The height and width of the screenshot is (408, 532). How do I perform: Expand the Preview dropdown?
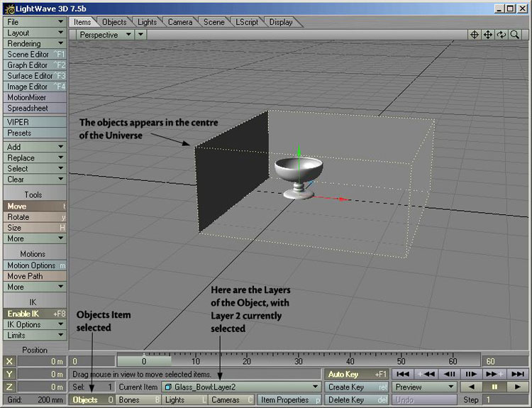[x=425, y=387]
